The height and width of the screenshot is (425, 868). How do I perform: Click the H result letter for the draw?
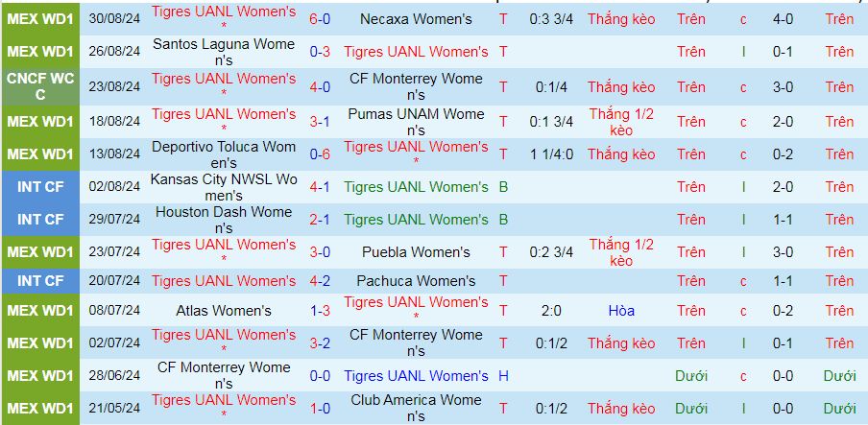(x=503, y=376)
